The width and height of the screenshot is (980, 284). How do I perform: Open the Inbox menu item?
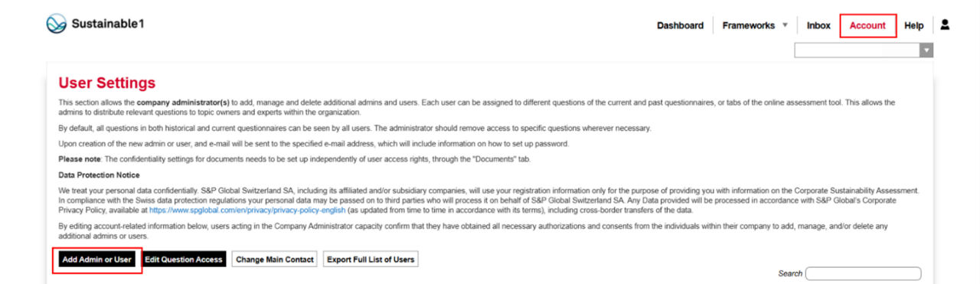(818, 25)
